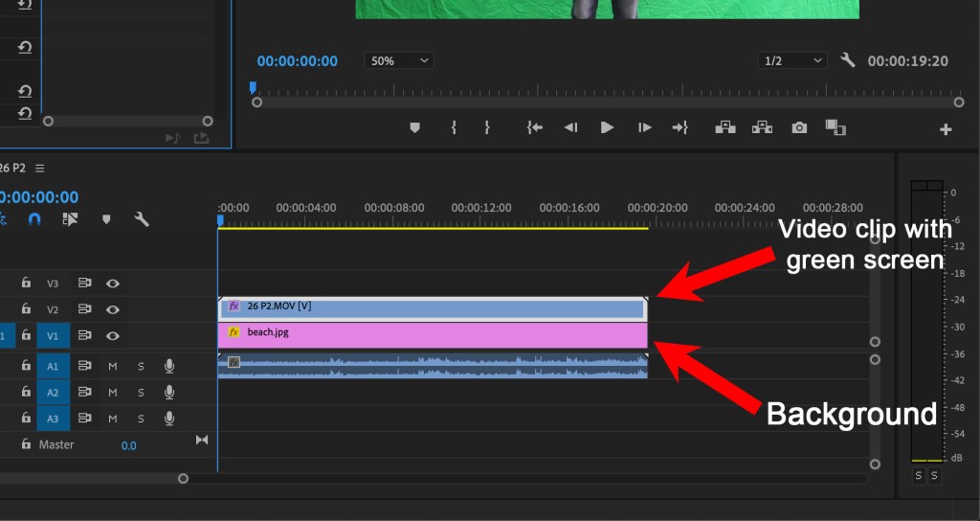Open Program Monitor settings wrench
This screenshot has height=521, width=980.
(848, 60)
